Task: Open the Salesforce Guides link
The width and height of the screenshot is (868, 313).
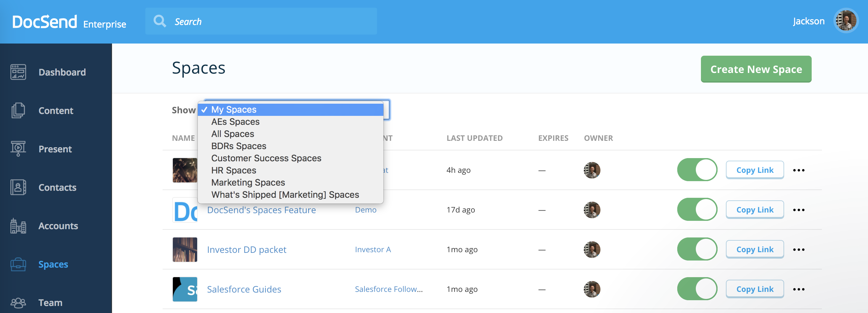Action: click(x=244, y=289)
